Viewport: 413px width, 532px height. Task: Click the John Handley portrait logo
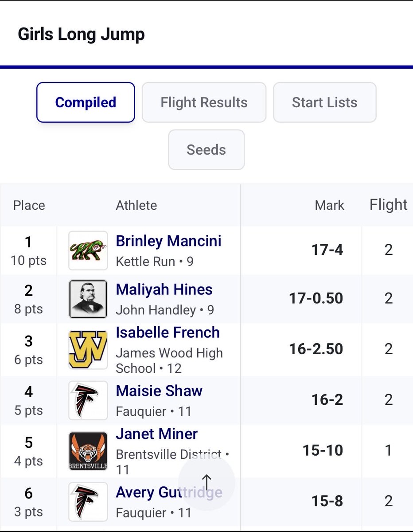point(88,299)
